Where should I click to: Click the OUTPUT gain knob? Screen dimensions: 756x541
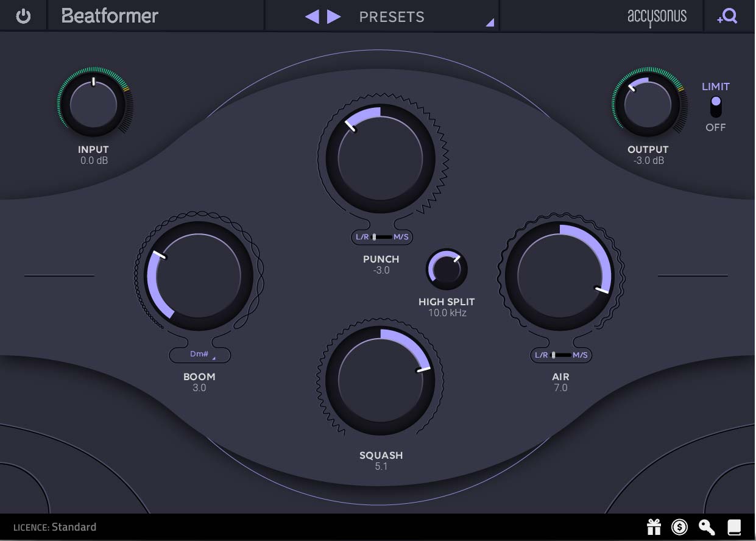(648, 104)
